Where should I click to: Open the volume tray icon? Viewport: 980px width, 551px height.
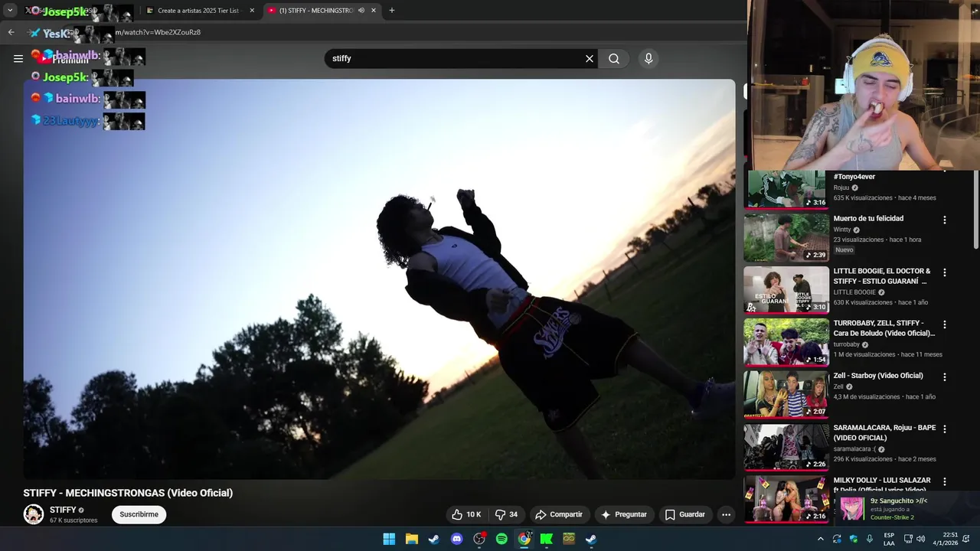920,539
